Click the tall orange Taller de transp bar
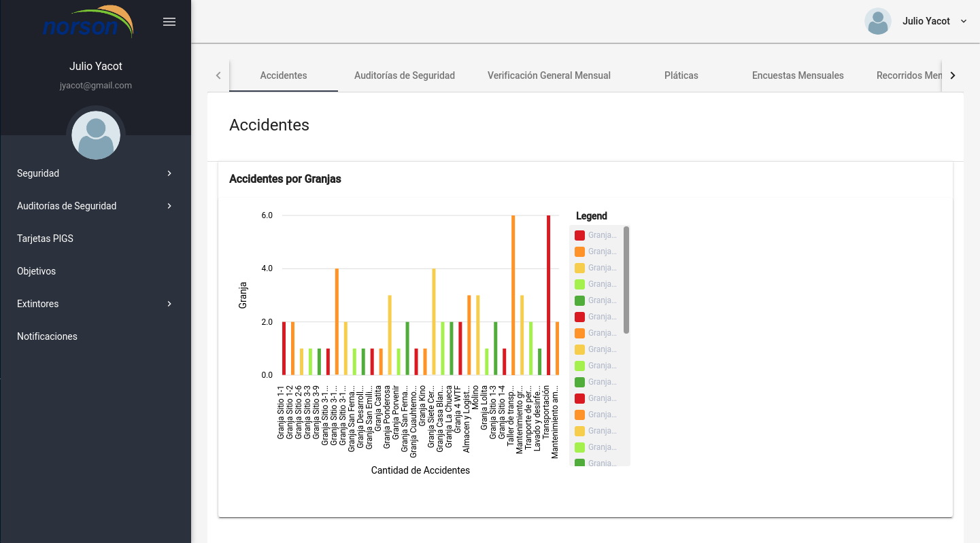 coord(513,295)
